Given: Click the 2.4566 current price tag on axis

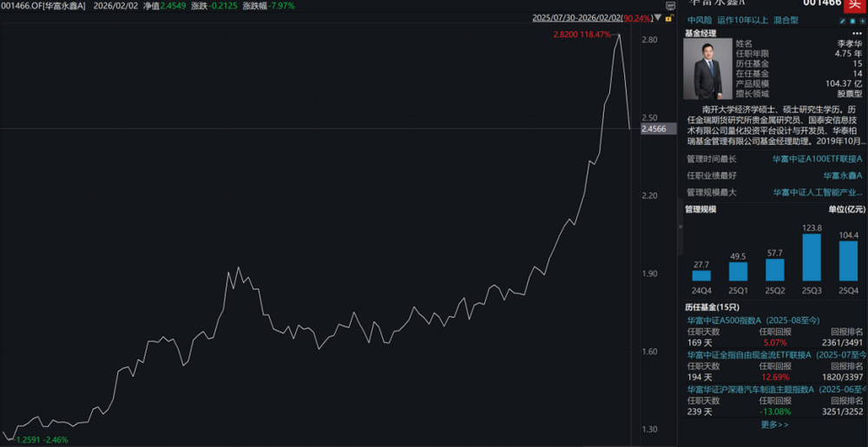Looking at the screenshot, I should click(653, 129).
